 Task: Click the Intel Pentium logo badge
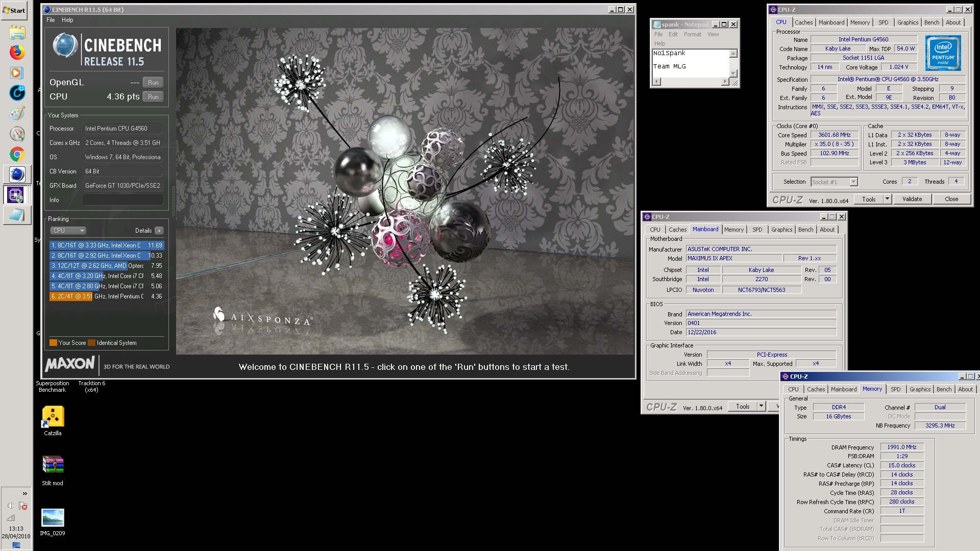pos(943,53)
